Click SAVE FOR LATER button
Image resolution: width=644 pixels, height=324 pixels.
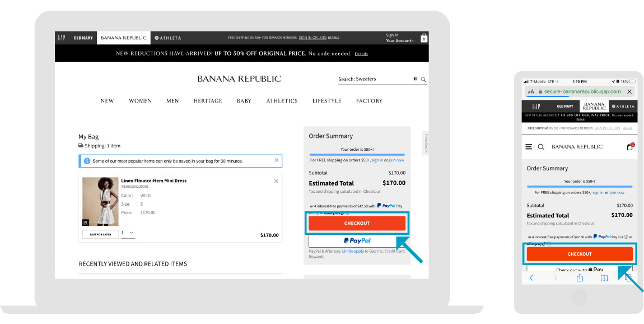(x=100, y=234)
